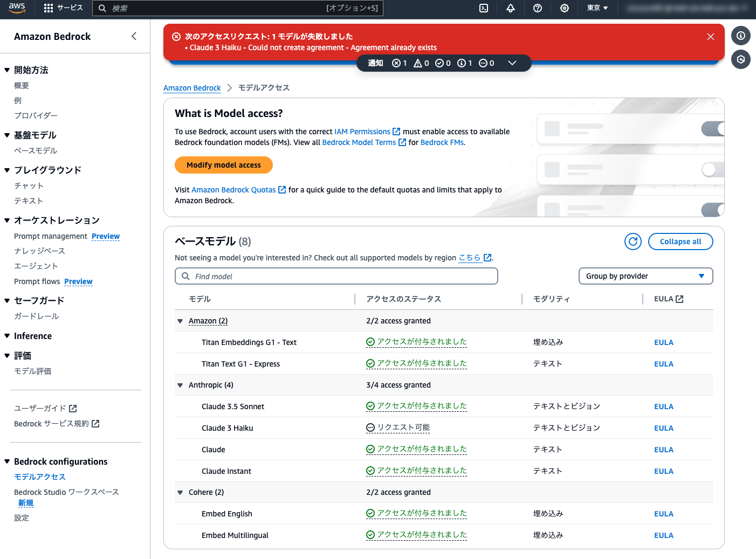Open ガードレール in the sidebar
756x559 pixels.
36,316
